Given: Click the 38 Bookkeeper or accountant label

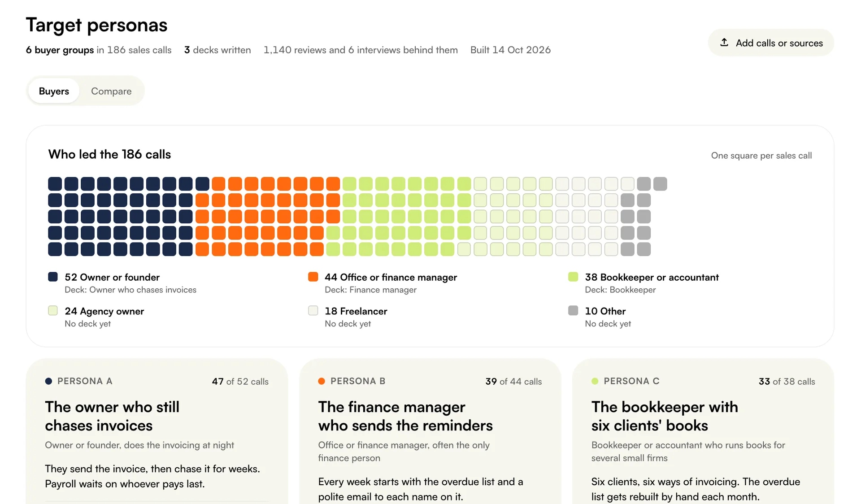Looking at the screenshot, I should click(x=652, y=277).
